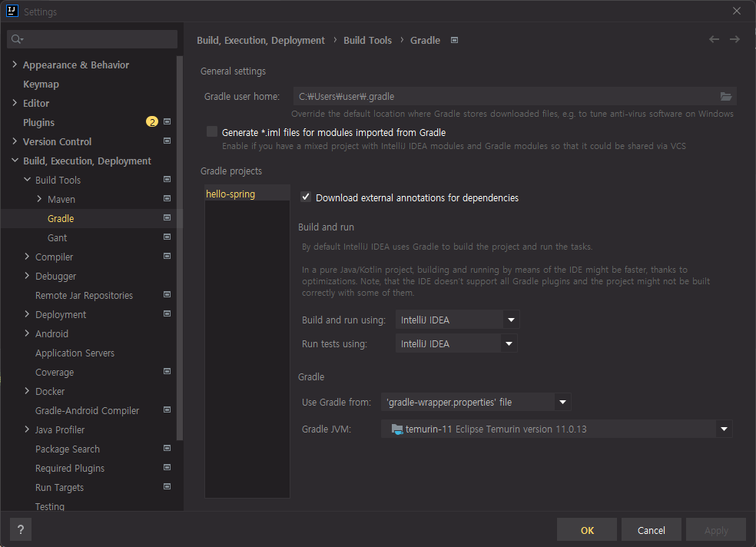Viewport: 756px width, 547px height.
Task: Click the search magnifier icon
Action: [17, 39]
